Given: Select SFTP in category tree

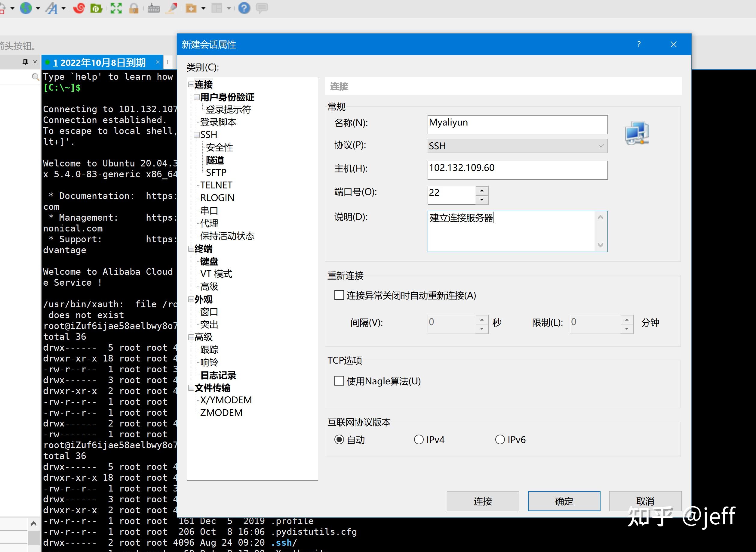Looking at the screenshot, I should click(x=216, y=173).
